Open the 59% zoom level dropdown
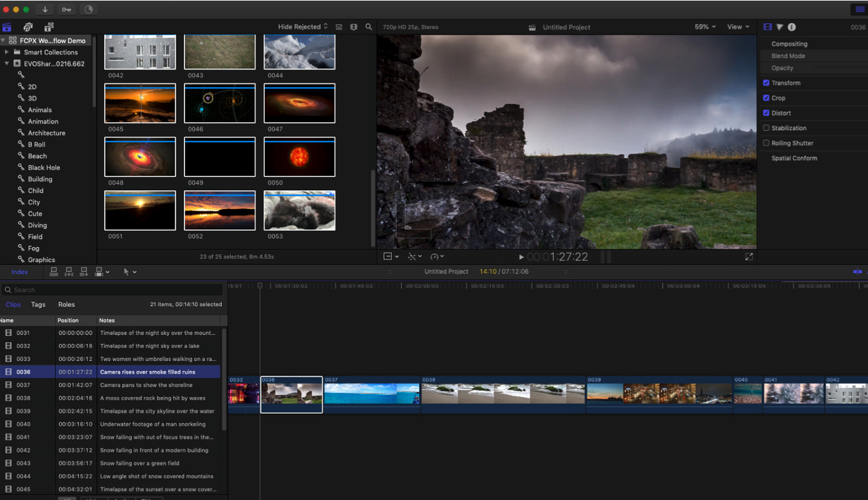This screenshot has width=868, height=500. (x=705, y=27)
